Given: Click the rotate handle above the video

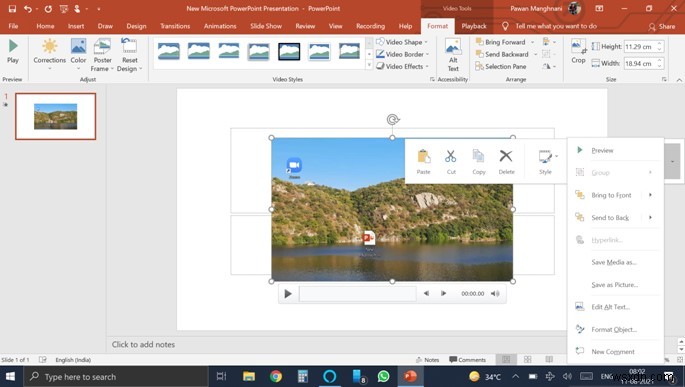Looking at the screenshot, I should pos(393,119).
